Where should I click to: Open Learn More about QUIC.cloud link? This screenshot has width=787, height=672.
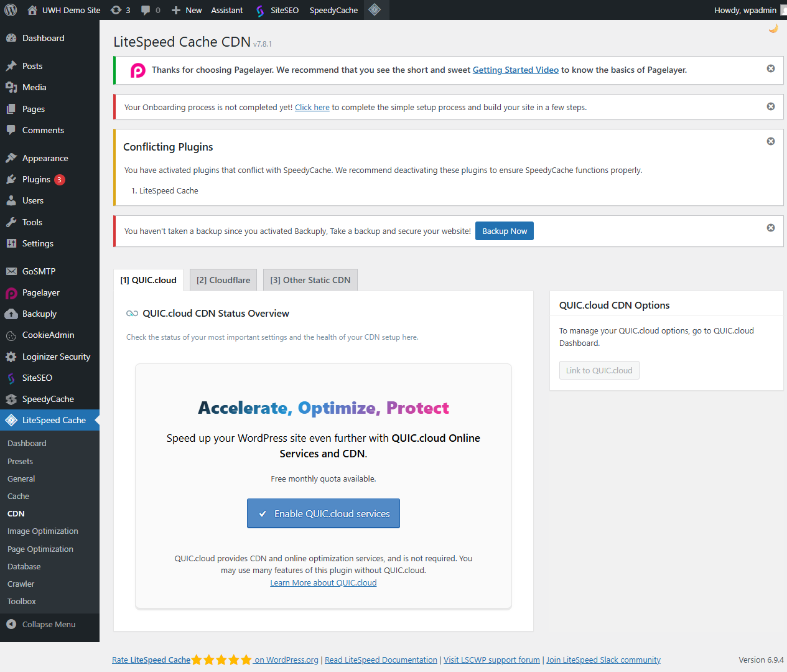tap(324, 582)
